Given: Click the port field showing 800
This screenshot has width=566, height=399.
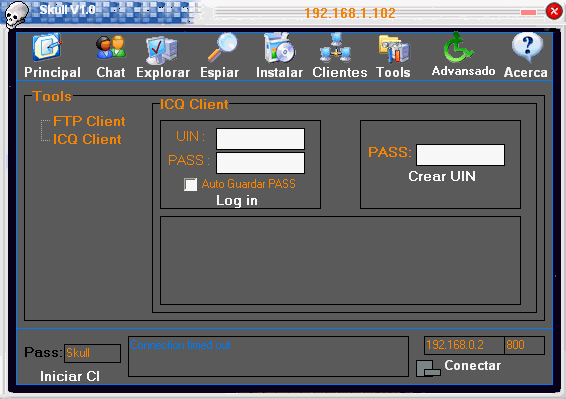Looking at the screenshot, I should pos(524,345).
